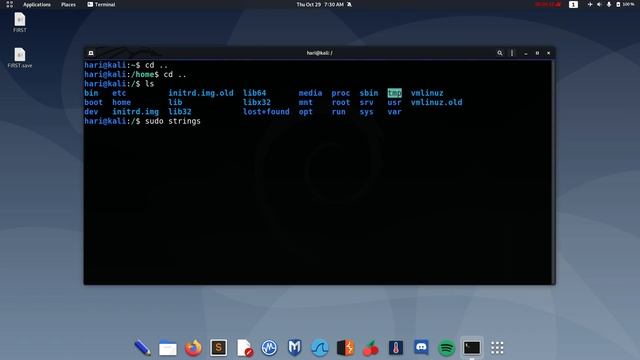Launch Sublime Text from the dock
Image resolution: width=640 pixels, height=360 pixels.
pyautogui.click(x=218, y=348)
